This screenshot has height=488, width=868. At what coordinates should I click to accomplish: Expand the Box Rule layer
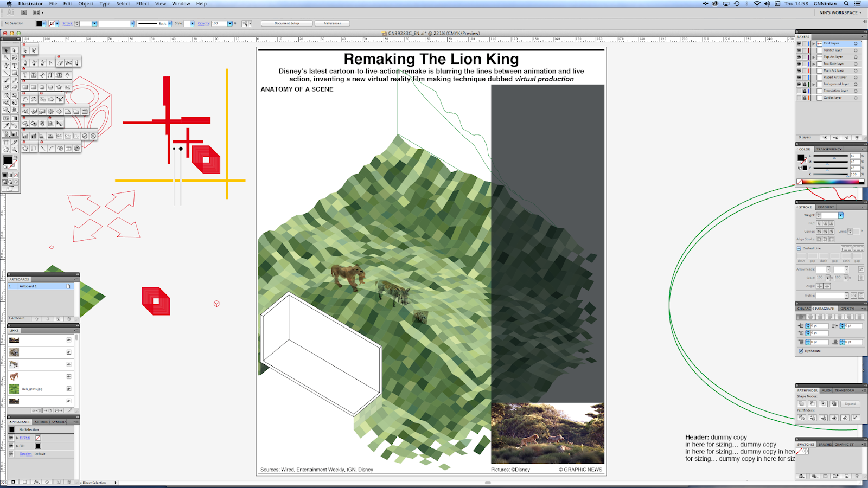coord(814,64)
